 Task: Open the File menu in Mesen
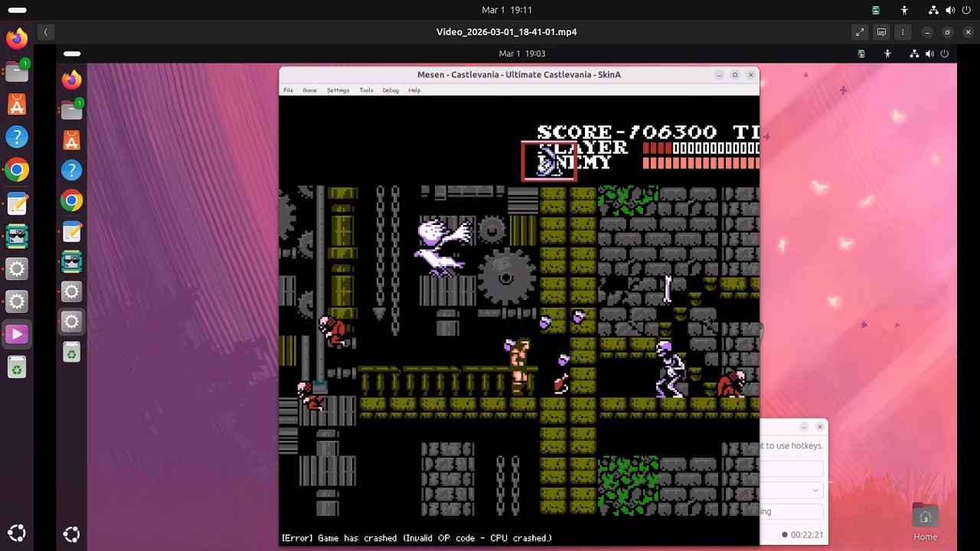(x=288, y=90)
